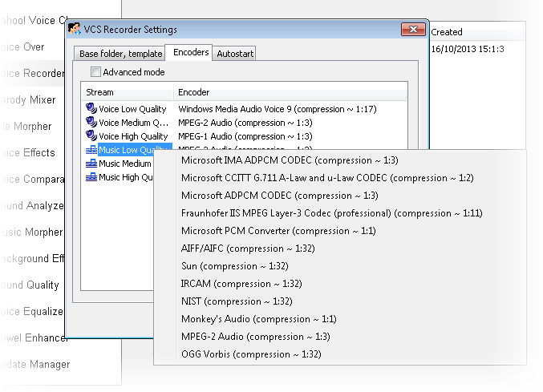Open Voice Recorder in the background sidebar
The width and height of the screenshot is (543, 392).
pos(32,73)
